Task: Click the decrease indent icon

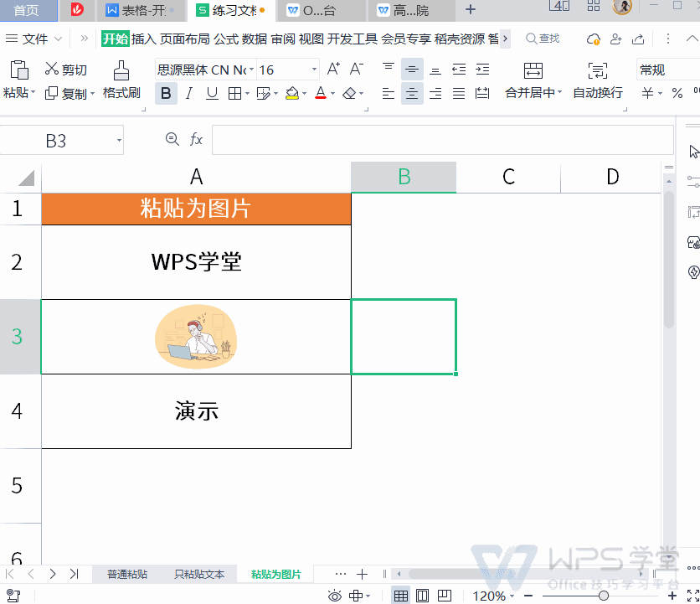Action: (x=459, y=70)
